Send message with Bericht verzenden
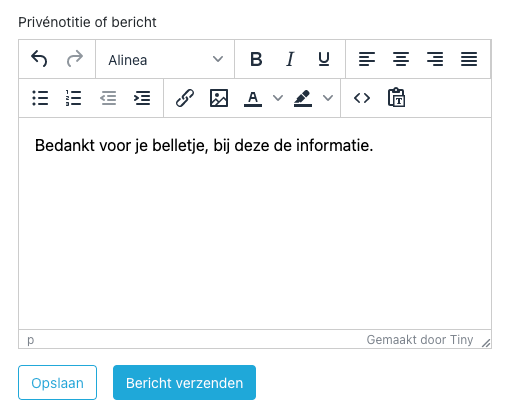Viewport: 507px width, 415px height. click(x=184, y=383)
